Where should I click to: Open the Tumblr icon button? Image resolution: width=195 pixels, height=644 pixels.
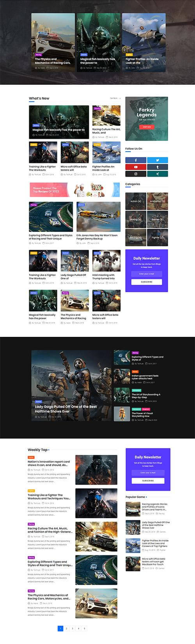[158, 167]
